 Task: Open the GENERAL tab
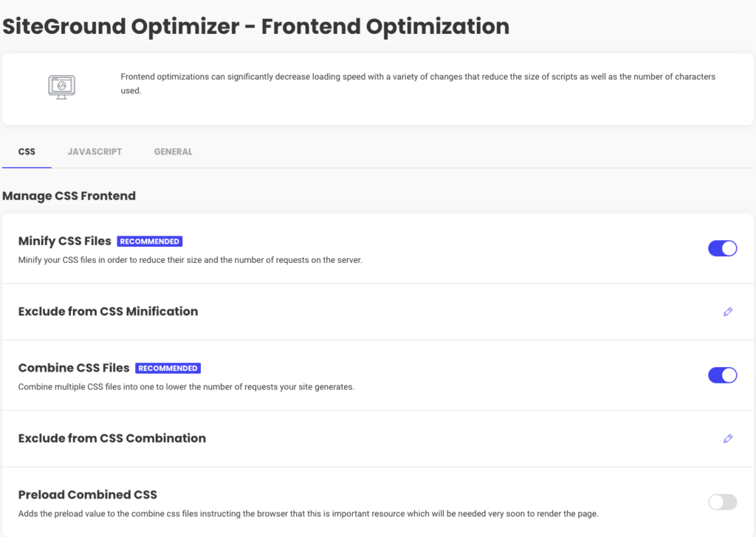173,151
